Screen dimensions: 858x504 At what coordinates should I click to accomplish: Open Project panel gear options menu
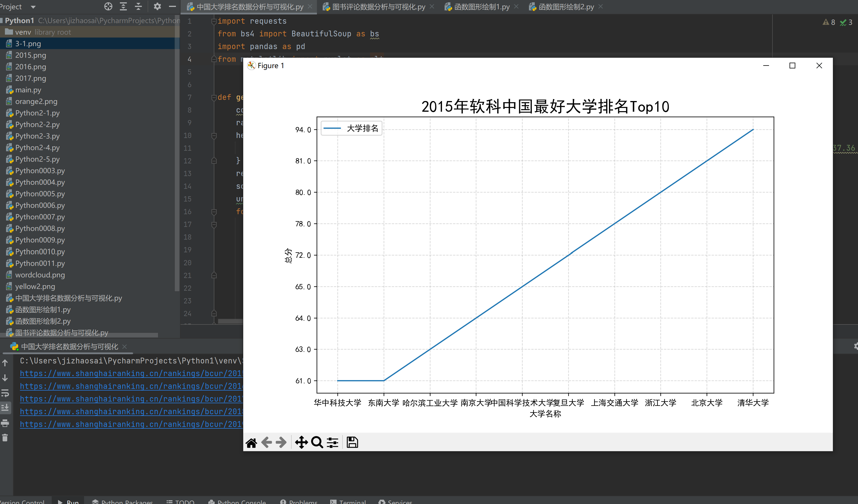click(x=157, y=6)
